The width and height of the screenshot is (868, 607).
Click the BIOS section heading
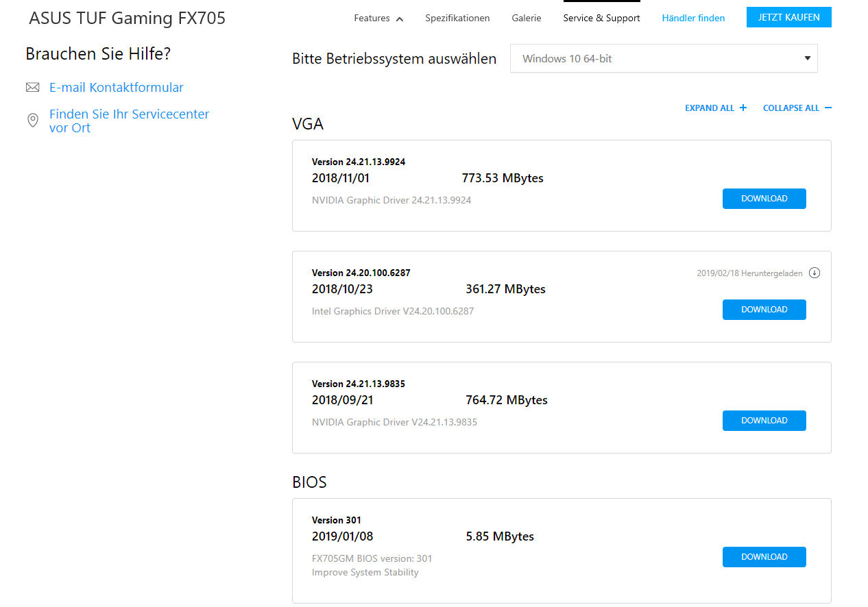[309, 482]
